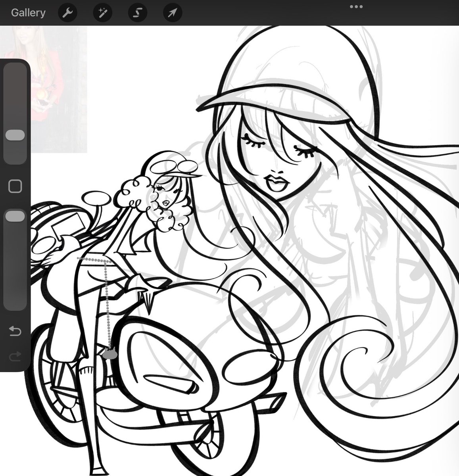Tap the square modify button in sidebar
Image resolution: width=459 pixels, height=476 pixels.
[15, 186]
